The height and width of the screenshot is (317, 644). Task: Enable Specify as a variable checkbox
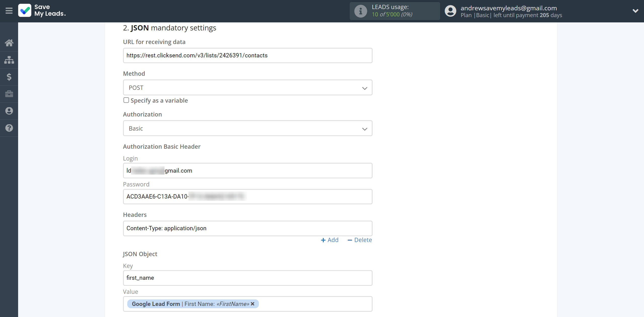point(126,100)
